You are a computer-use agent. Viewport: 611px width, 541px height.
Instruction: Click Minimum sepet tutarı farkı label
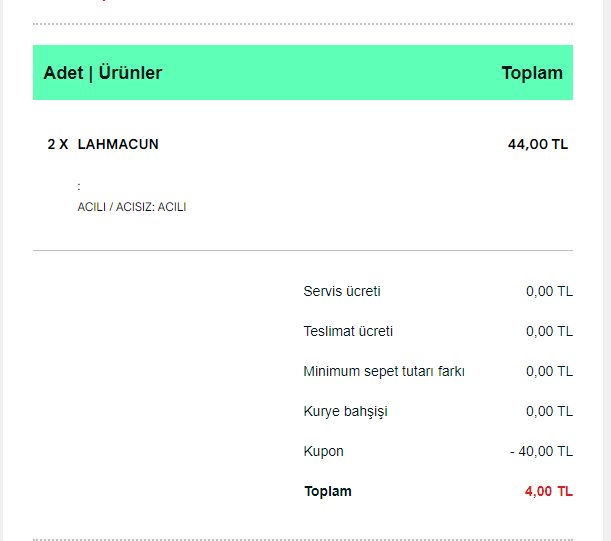pos(384,371)
